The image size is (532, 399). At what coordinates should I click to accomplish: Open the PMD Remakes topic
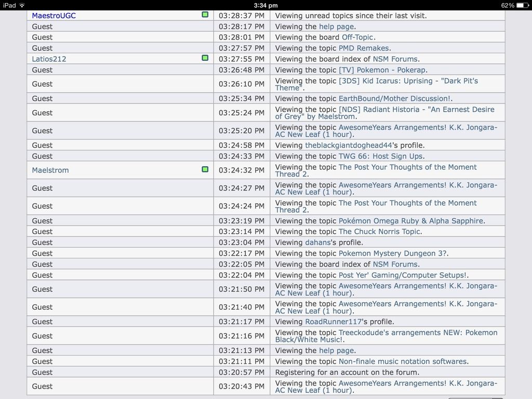(x=364, y=48)
